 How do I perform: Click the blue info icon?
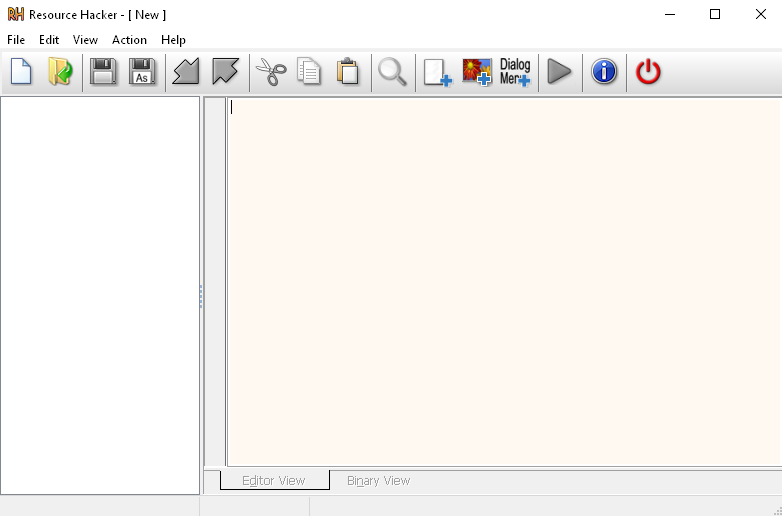click(x=604, y=72)
